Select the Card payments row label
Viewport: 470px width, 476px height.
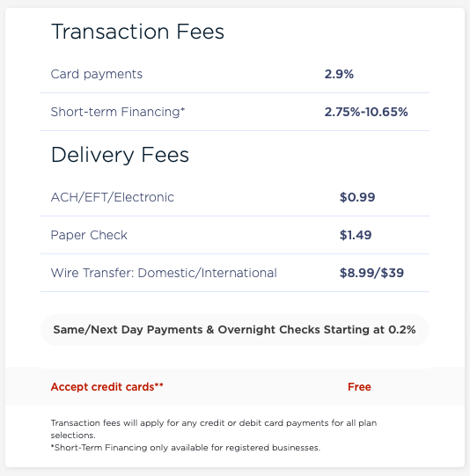(x=96, y=75)
